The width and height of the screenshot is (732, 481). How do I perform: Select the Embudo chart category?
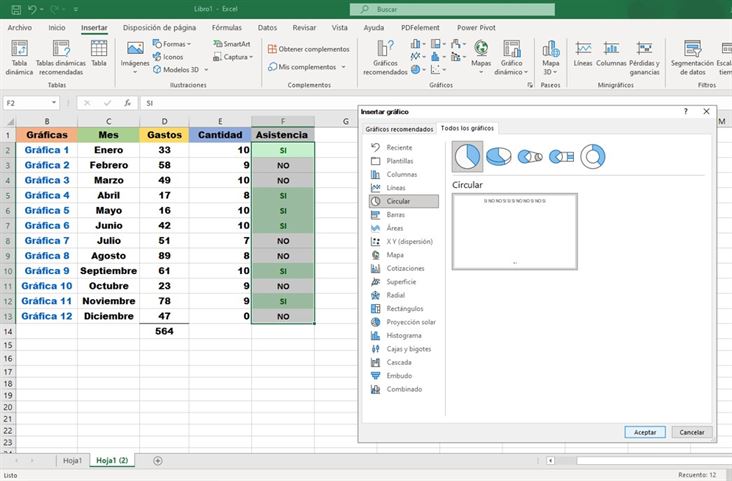pos(403,375)
